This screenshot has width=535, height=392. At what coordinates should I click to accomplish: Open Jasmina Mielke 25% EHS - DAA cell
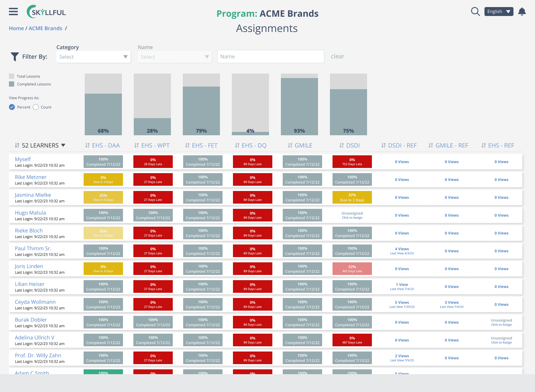point(103,197)
